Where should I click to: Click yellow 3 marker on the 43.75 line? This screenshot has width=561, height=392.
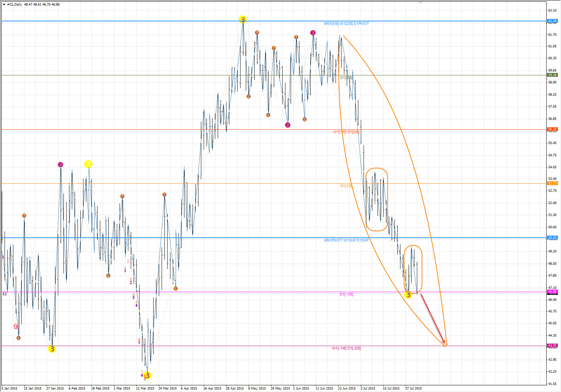[x=52, y=349]
